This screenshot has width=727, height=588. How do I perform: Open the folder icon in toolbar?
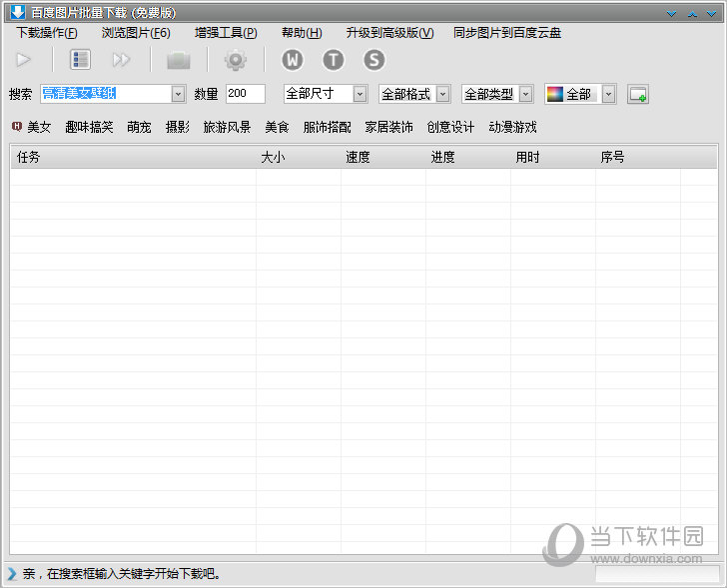179,60
